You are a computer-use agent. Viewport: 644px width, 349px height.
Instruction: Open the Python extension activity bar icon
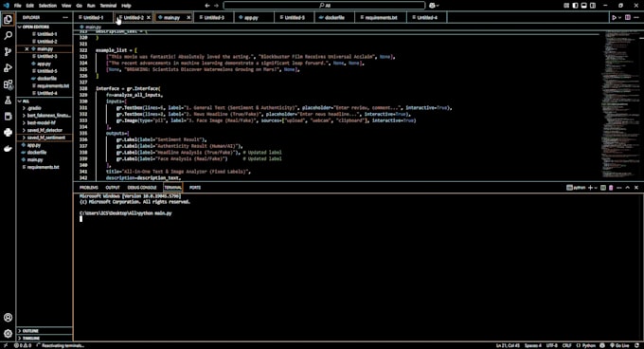[8, 133]
